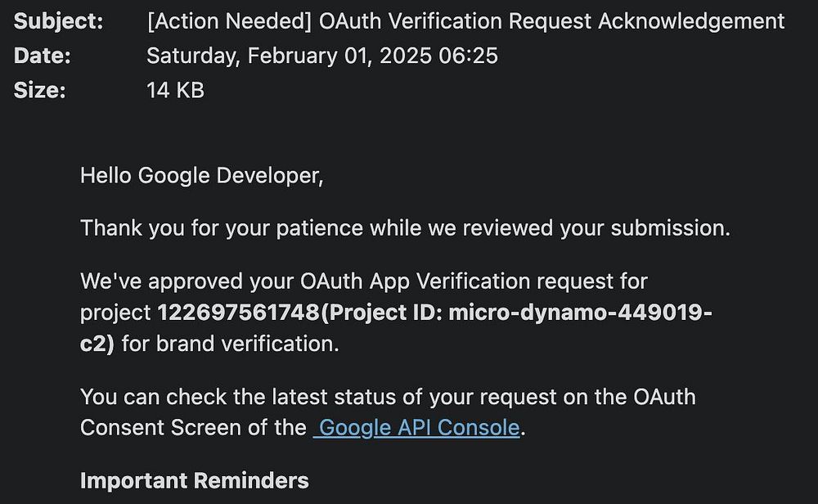Click the words "OAuth Verification Request Acknowledgement"
818x504 pixels.
coord(551,22)
